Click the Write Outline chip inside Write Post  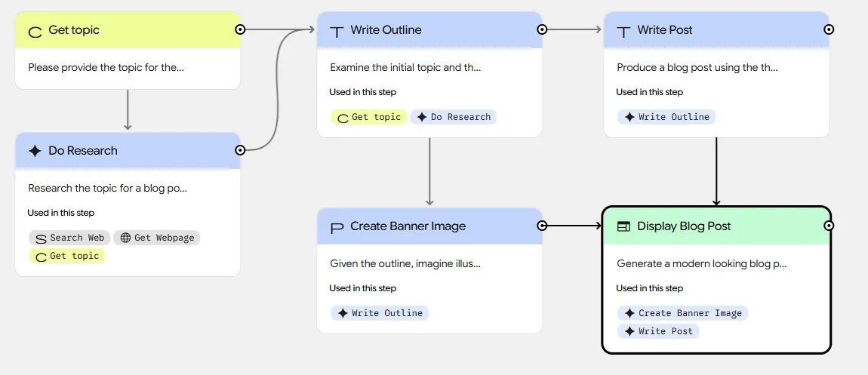[666, 117]
